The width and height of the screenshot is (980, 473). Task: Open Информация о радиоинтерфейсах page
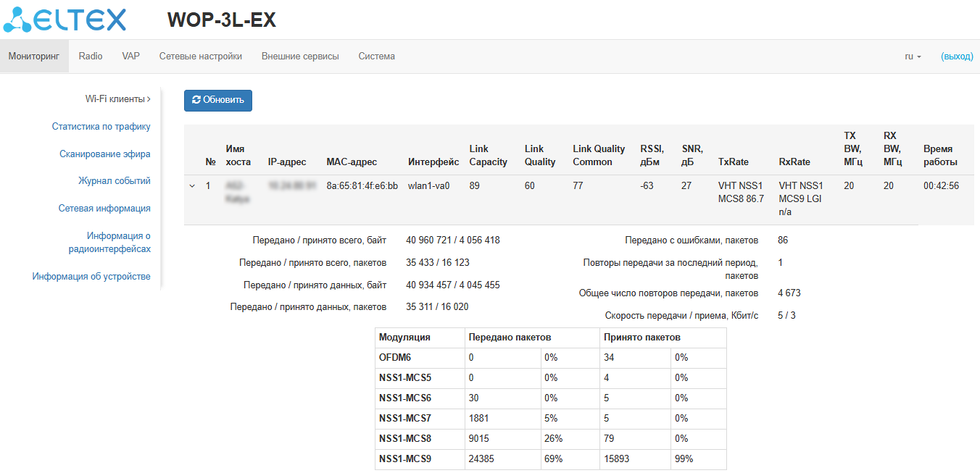109,243
